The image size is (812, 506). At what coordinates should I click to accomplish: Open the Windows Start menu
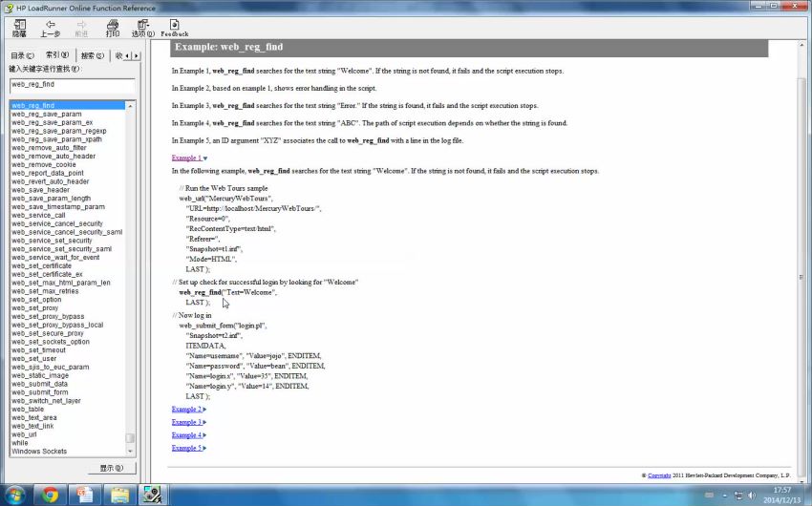[13, 495]
